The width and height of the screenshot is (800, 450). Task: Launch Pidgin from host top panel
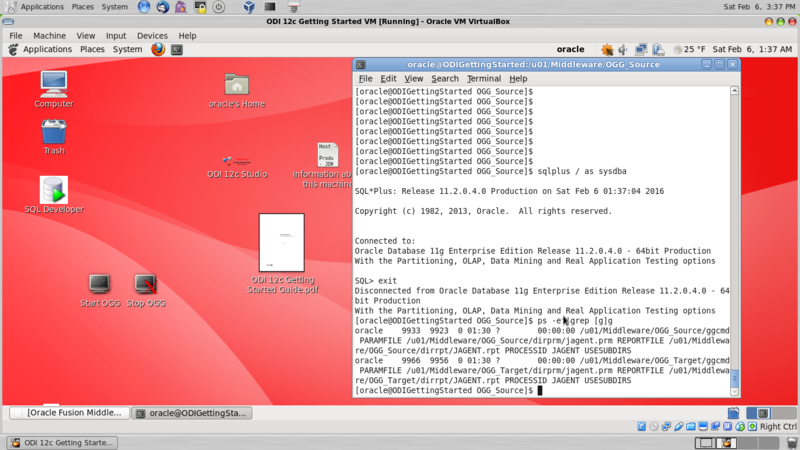[x=181, y=7]
